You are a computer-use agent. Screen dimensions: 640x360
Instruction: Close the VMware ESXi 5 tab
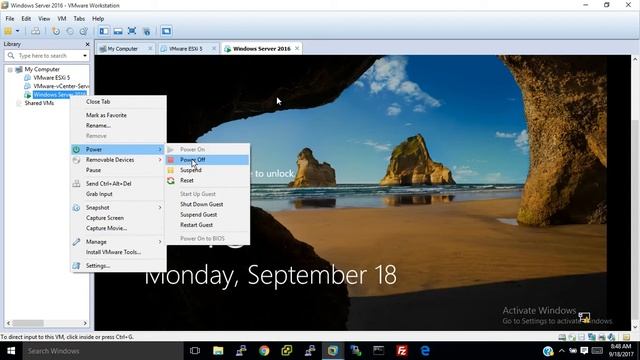(213, 49)
